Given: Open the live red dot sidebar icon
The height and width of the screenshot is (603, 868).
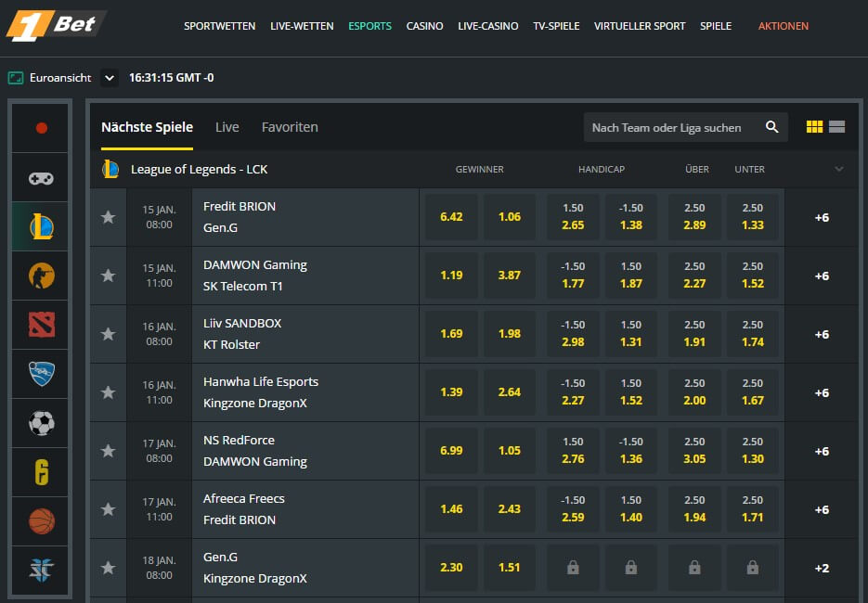Looking at the screenshot, I should coord(41,128).
